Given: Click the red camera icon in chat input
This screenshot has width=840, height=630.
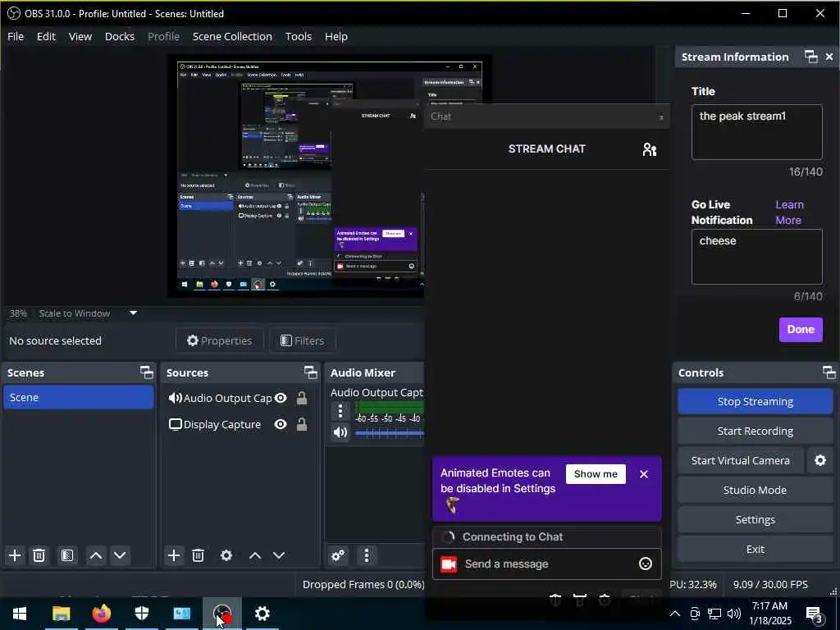Looking at the screenshot, I should click(449, 564).
